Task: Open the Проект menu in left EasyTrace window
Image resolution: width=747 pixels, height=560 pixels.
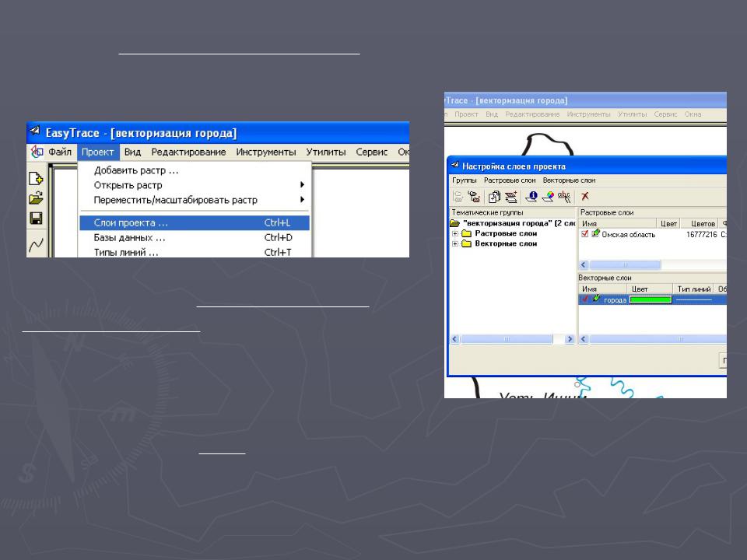Action: point(98,152)
